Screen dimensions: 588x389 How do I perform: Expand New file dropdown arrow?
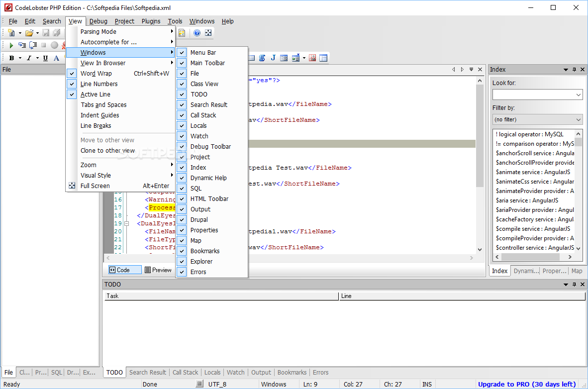[20, 33]
